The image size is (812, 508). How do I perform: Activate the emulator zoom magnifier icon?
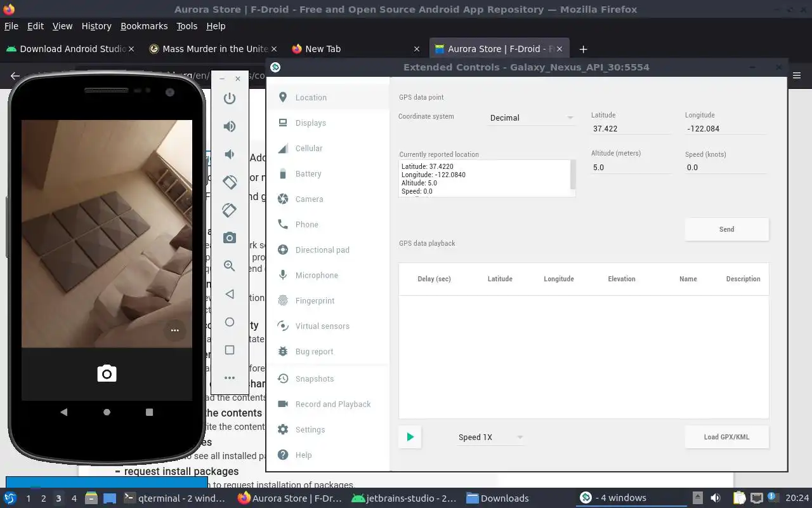(x=230, y=266)
